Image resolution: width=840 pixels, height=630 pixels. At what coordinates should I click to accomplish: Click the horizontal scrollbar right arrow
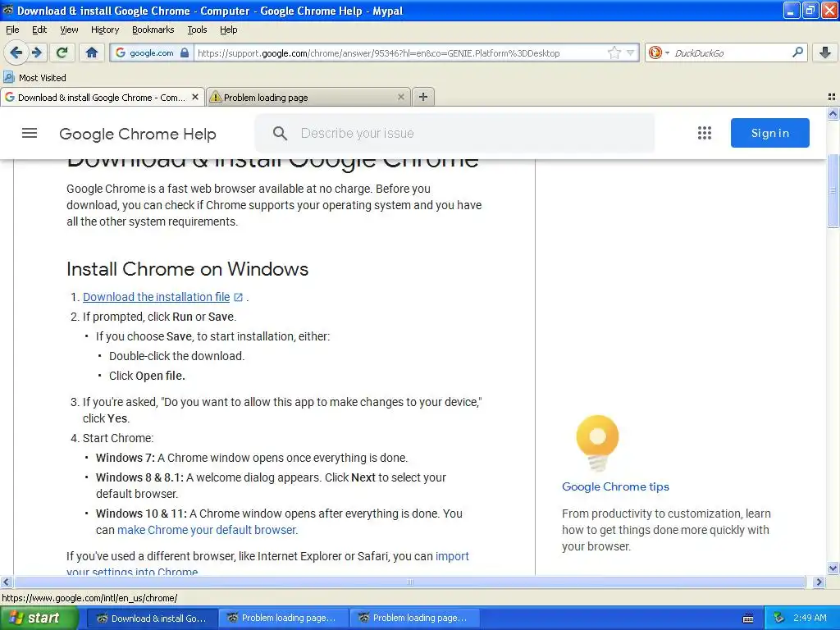pyautogui.click(x=819, y=582)
